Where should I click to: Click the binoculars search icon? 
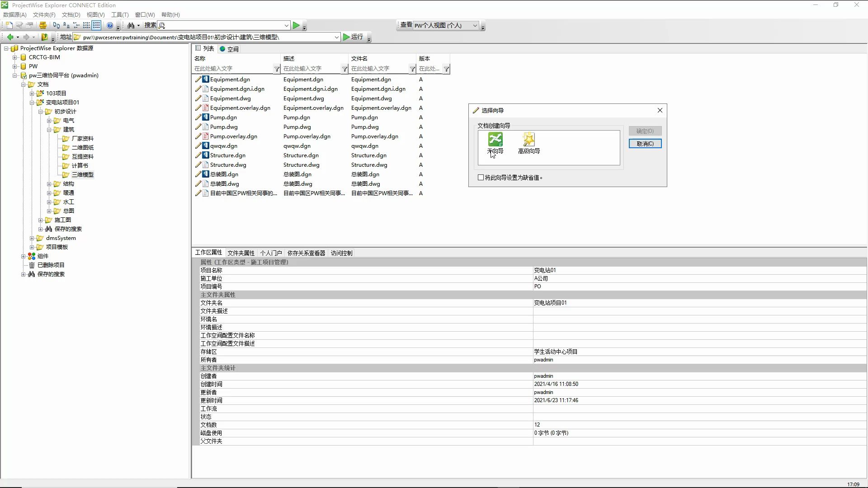131,25
